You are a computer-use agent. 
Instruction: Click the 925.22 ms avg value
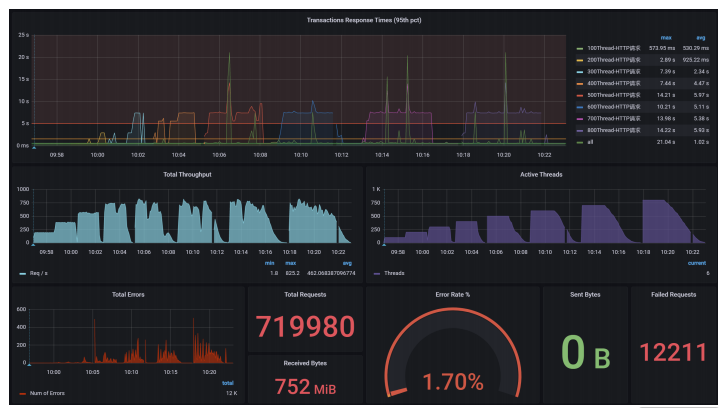coord(695,60)
